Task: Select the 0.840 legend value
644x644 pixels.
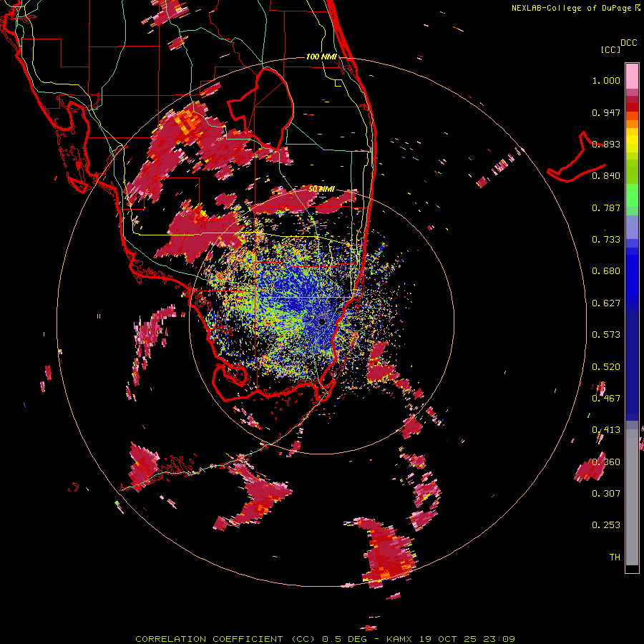Action: pyautogui.click(x=606, y=176)
